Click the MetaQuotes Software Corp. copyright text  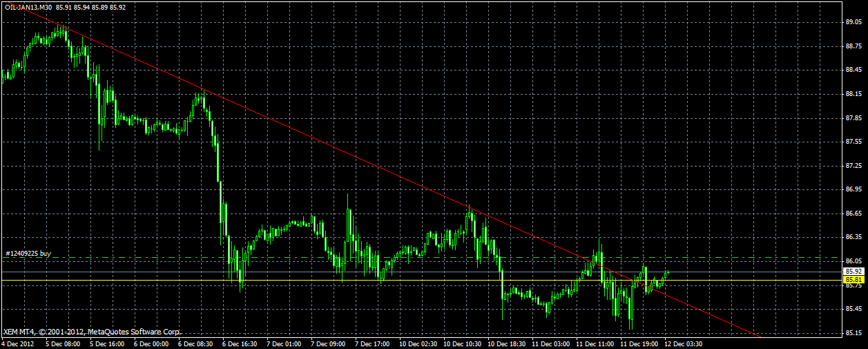pos(133,331)
